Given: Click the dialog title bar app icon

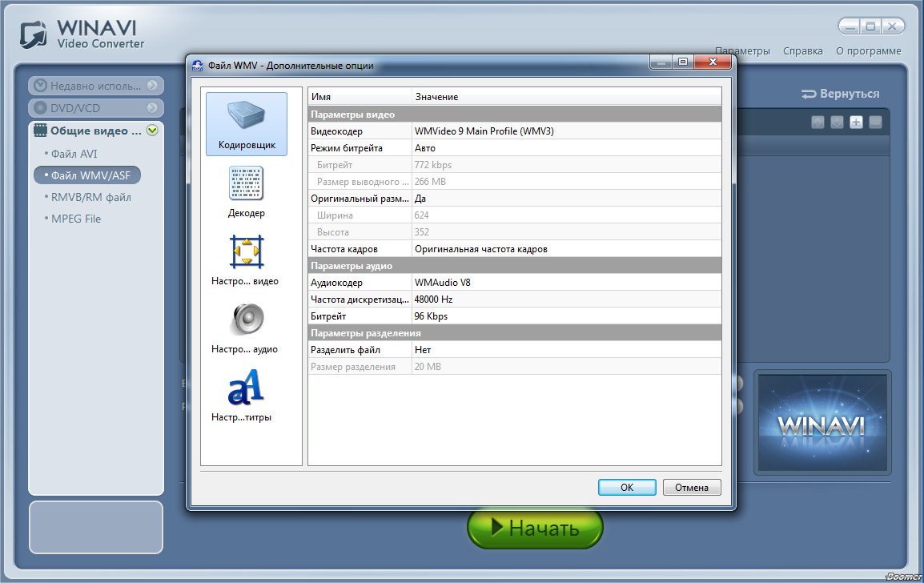Looking at the screenshot, I should tap(198, 66).
